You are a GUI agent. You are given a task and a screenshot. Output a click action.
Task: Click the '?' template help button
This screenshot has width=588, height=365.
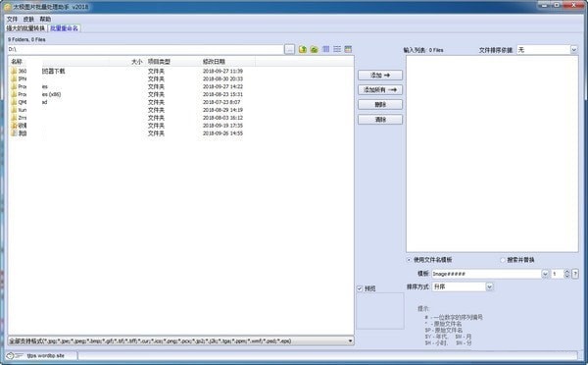(x=575, y=274)
